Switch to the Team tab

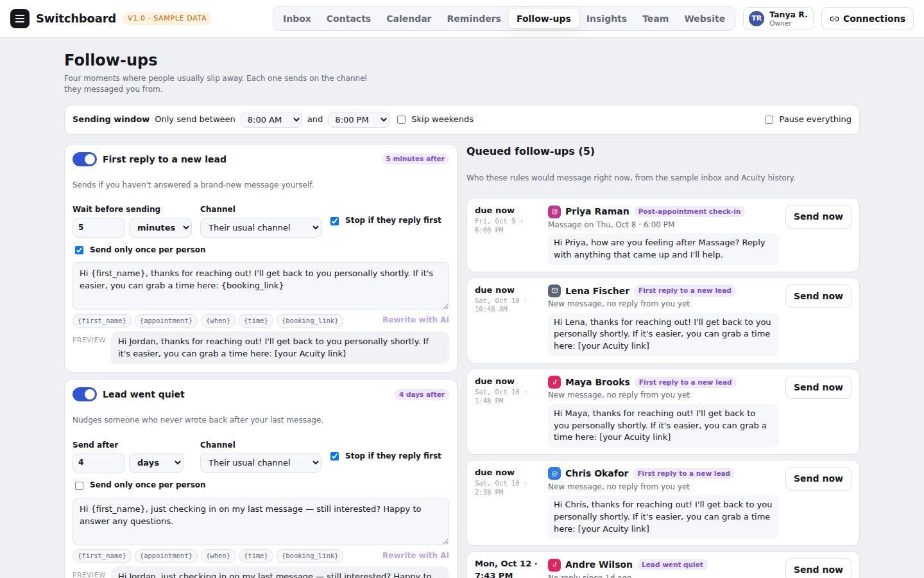[655, 19]
